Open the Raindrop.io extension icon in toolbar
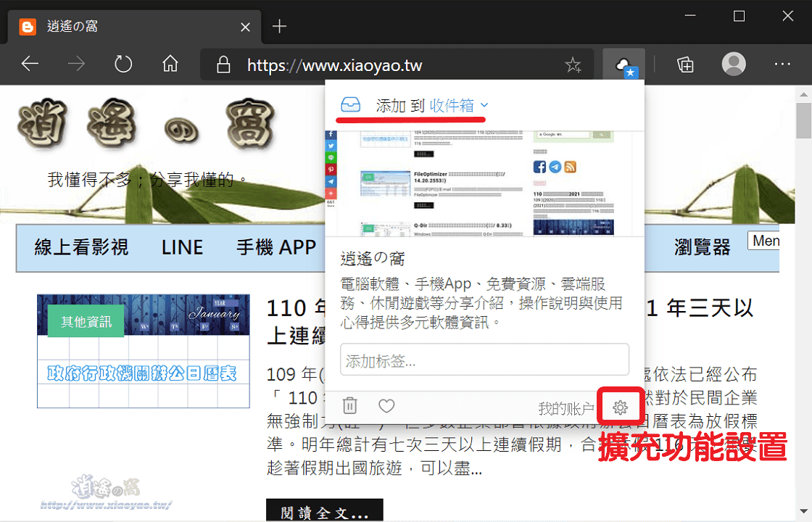This screenshot has width=812, height=522. point(624,65)
